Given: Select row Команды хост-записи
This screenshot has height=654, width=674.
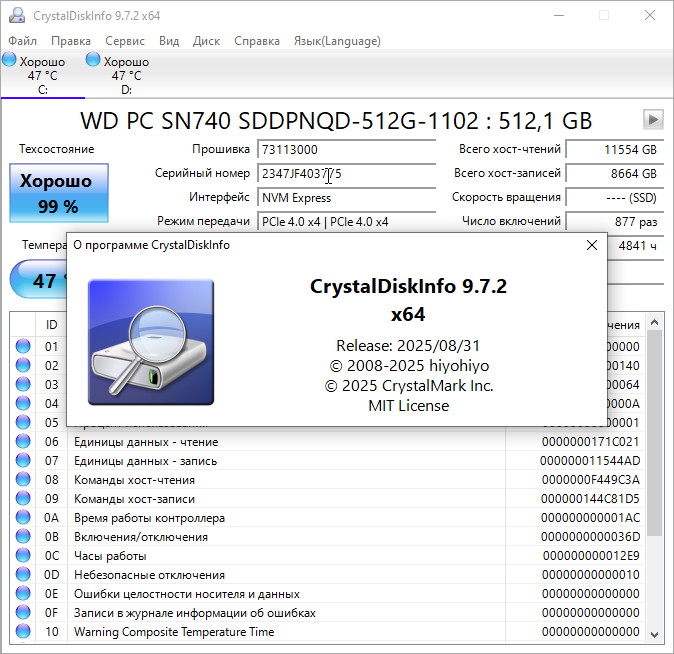Looking at the screenshot, I should (328, 499).
